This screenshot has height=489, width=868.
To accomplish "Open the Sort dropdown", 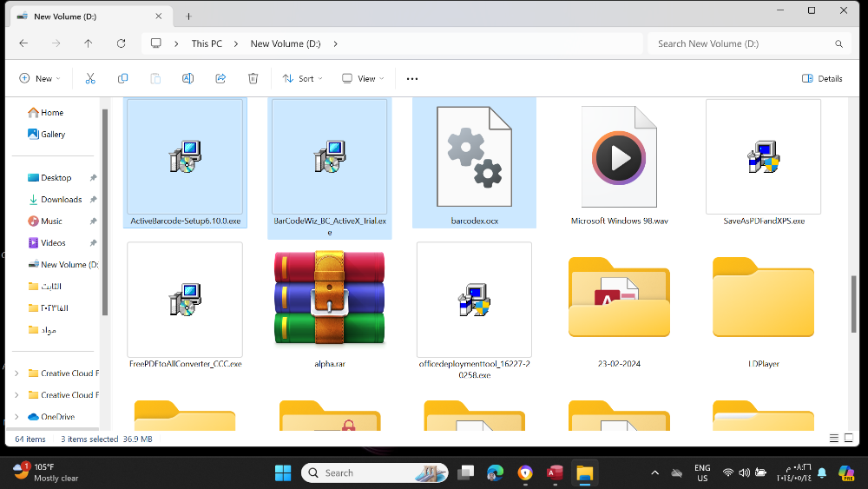I will point(302,79).
